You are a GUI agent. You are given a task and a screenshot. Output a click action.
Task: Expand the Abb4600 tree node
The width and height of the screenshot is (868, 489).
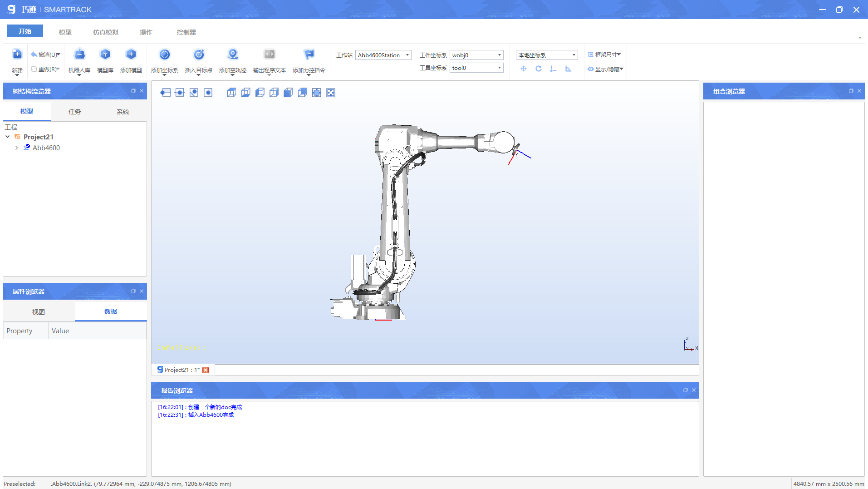point(17,148)
